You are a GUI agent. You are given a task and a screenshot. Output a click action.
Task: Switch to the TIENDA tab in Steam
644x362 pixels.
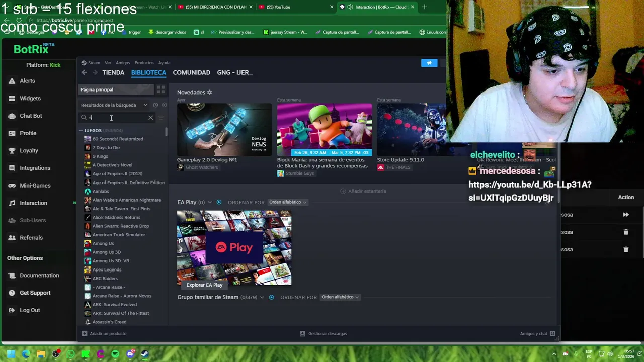click(x=113, y=73)
